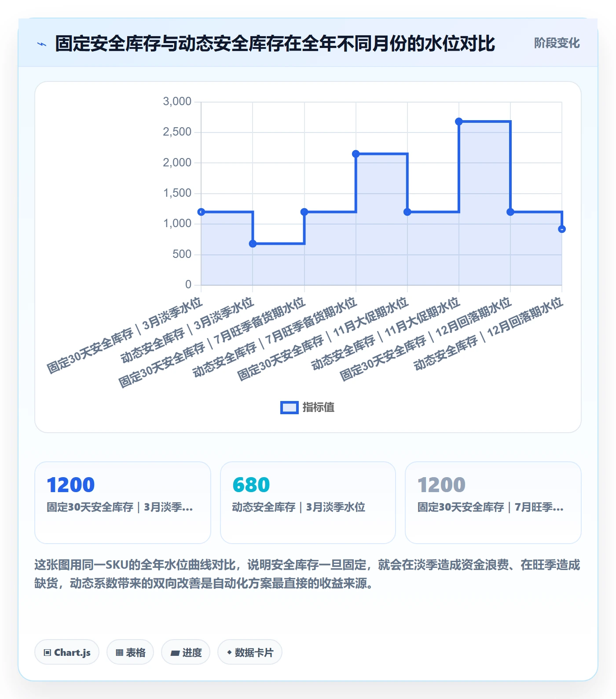Select the 进度 tag chip
616x699 pixels.
186,652
